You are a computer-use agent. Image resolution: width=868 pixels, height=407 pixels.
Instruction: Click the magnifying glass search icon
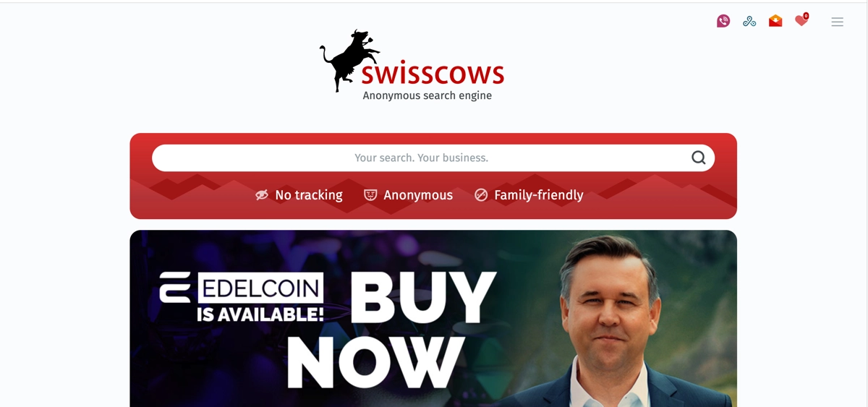(x=698, y=158)
